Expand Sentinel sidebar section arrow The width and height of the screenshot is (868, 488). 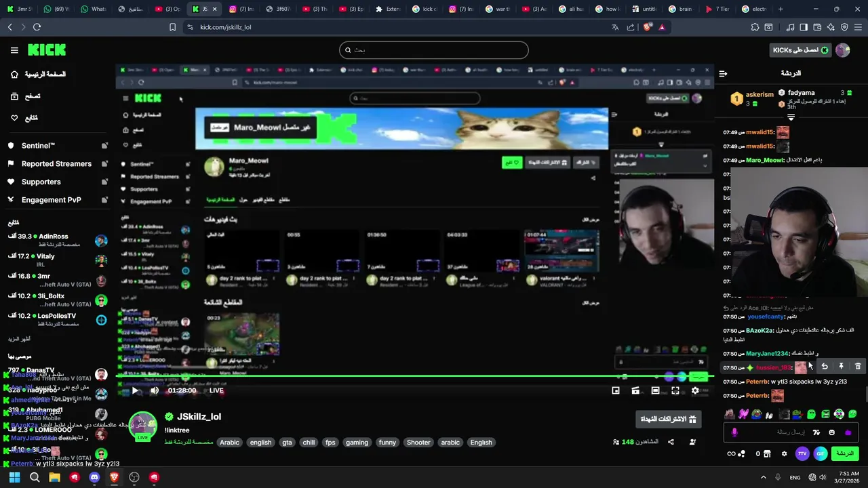[104, 146]
